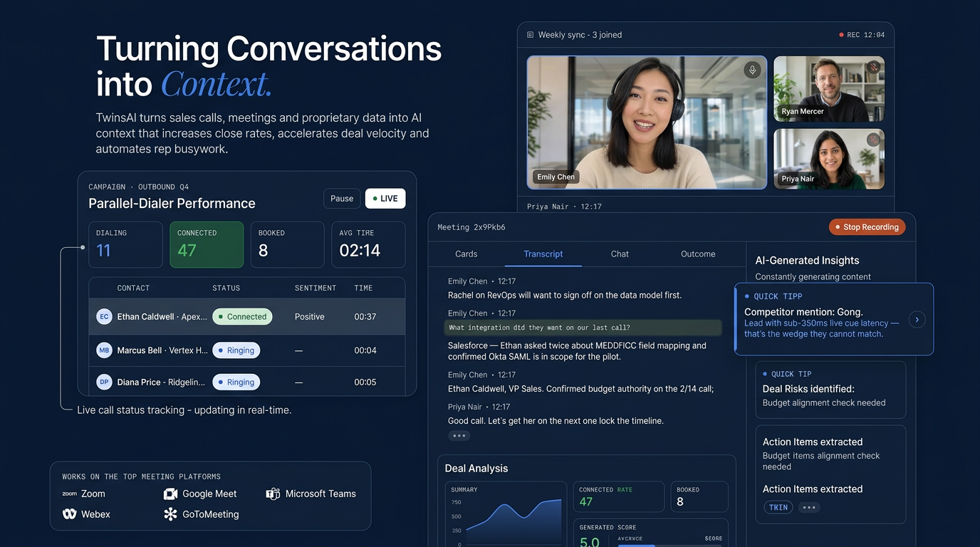Click the Summary area chart
980x547 pixels.
pos(513,521)
